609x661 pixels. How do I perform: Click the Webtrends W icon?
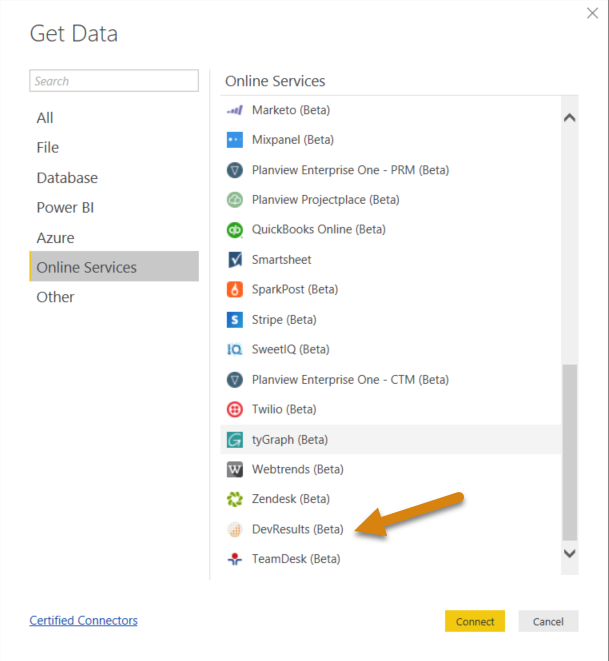(235, 470)
